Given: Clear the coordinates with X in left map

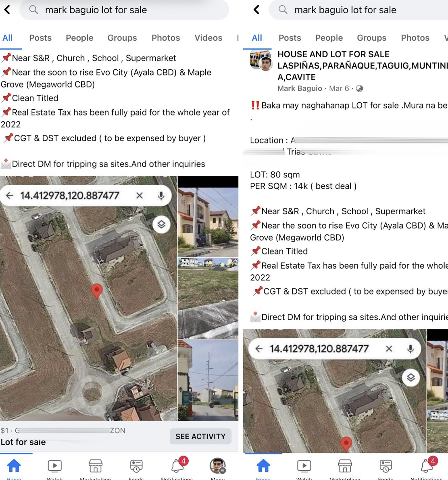Looking at the screenshot, I should pos(140,195).
